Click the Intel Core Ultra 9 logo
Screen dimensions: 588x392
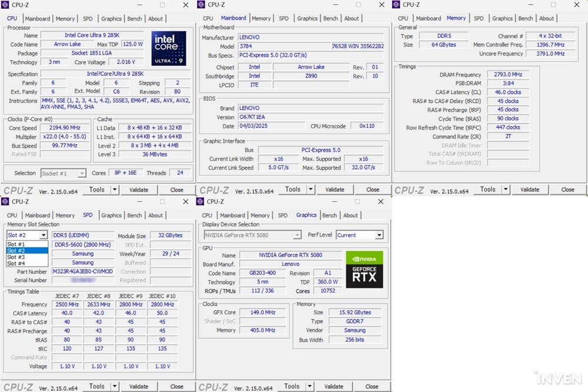169,48
